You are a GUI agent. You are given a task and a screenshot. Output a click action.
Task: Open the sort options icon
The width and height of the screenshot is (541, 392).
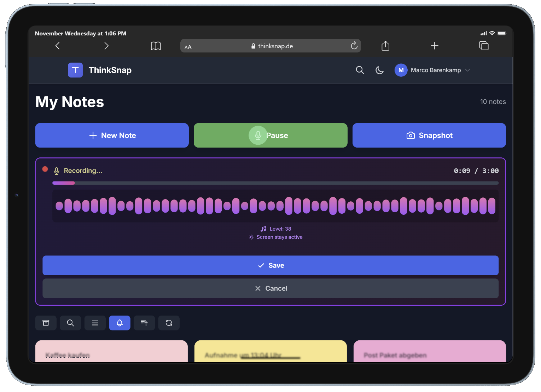pos(144,323)
